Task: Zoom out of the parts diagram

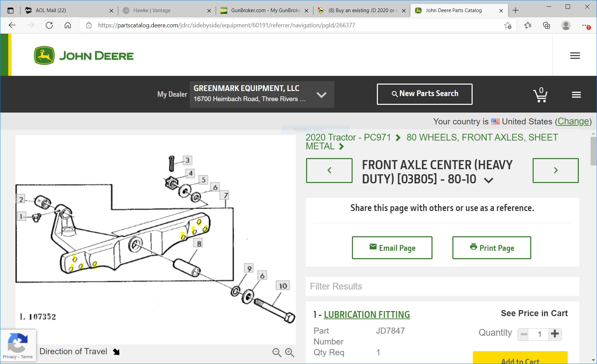Action: (277, 353)
